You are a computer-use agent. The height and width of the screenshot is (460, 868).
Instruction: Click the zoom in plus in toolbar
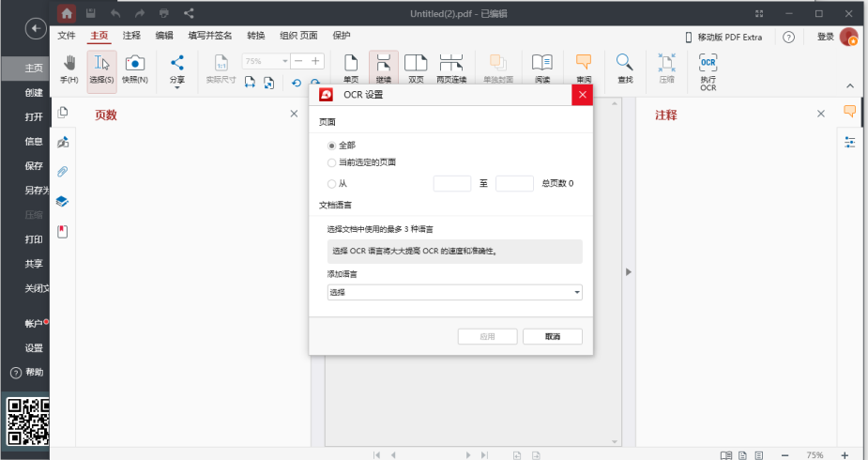coord(315,61)
